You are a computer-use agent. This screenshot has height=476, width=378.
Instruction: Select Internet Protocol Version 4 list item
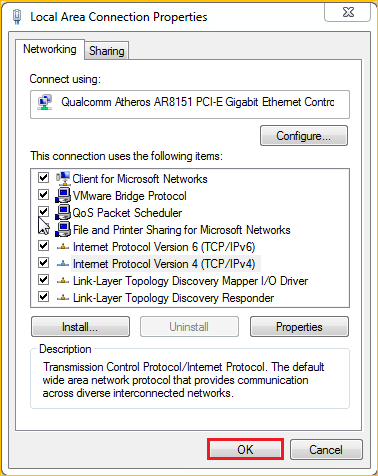click(x=164, y=264)
